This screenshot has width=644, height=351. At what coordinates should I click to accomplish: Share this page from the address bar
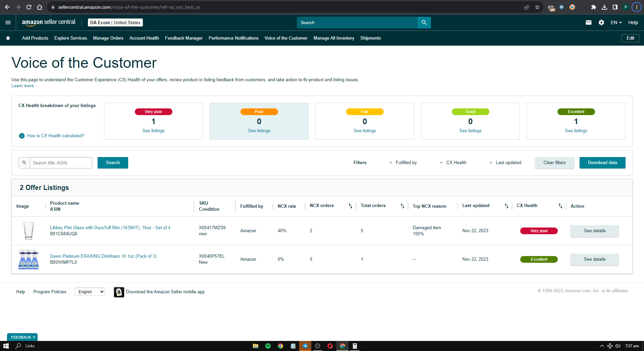tap(527, 7)
